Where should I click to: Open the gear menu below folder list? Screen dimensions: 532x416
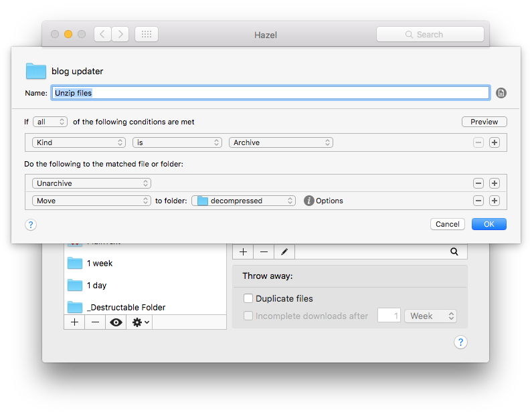(141, 322)
